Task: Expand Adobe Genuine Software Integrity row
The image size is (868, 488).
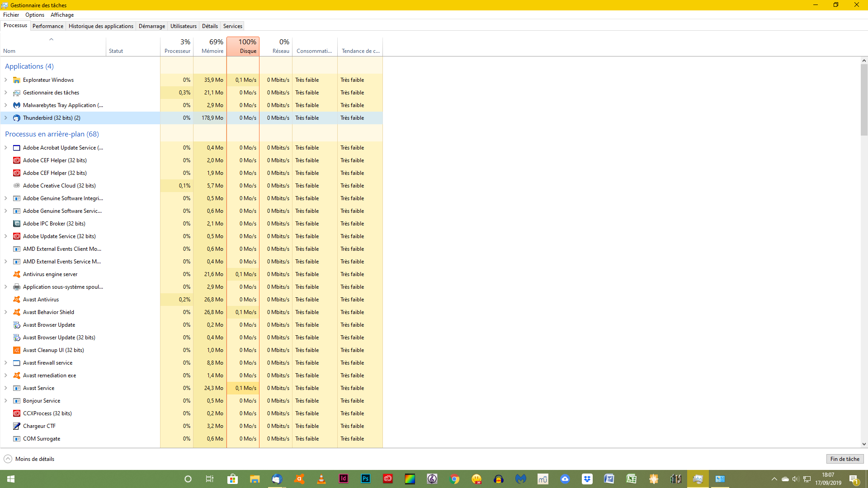Action: click(x=5, y=198)
